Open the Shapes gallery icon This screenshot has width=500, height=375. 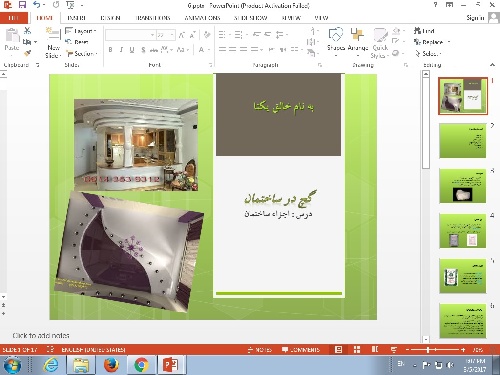tap(336, 34)
